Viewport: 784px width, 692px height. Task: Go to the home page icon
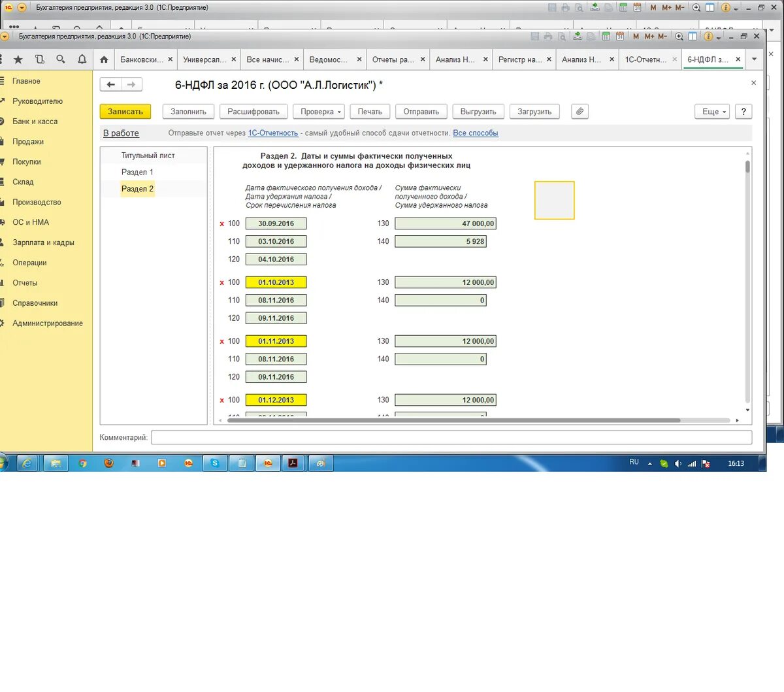[x=104, y=59]
